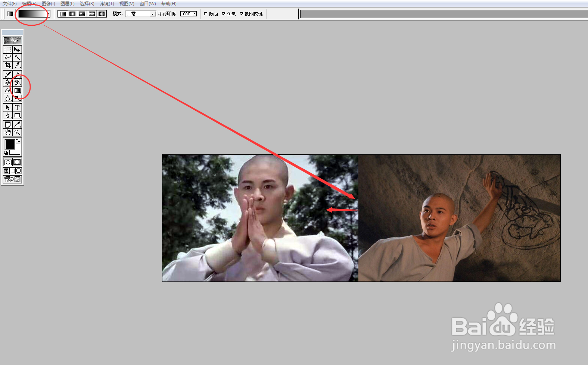Open the 编辑(E) menu
Image resolution: width=588 pixels, height=365 pixels.
(x=29, y=4)
